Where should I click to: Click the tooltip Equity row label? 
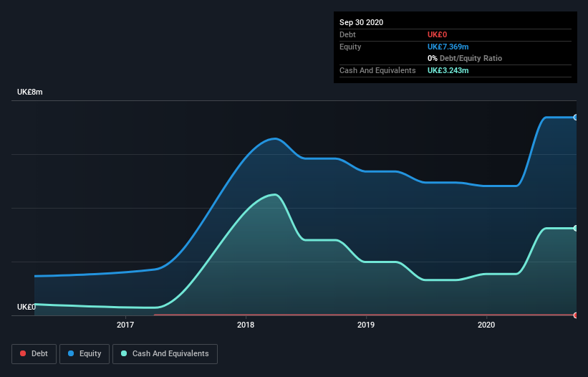[x=350, y=47]
